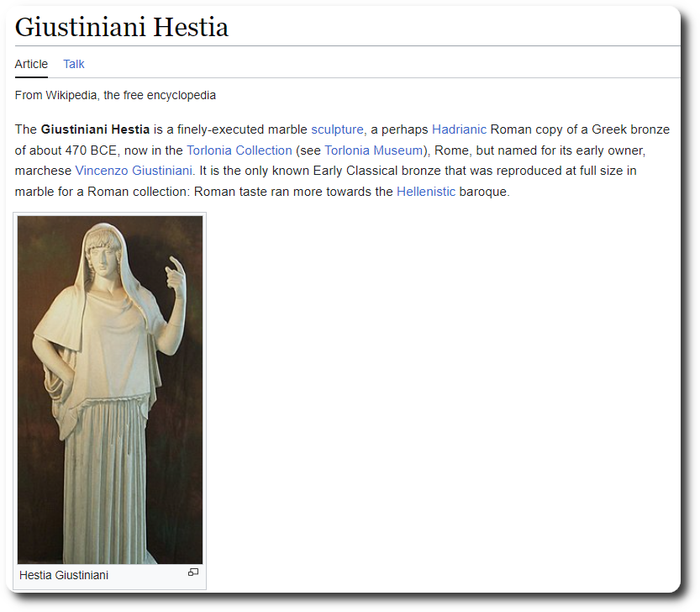This screenshot has width=700, height=612.
Task: Click the enlarge icon in the image caption
Action: point(193,572)
